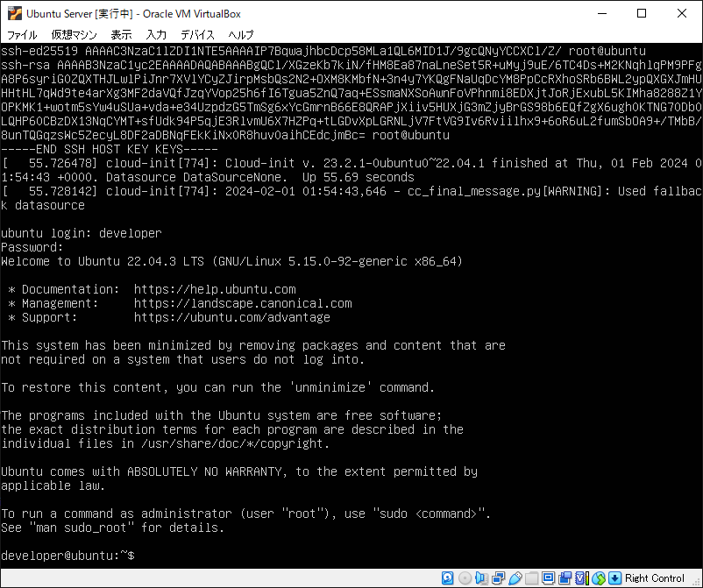Click the shared folders indicator
This screenshot has height=588, width=703.
tap(531, 578)
